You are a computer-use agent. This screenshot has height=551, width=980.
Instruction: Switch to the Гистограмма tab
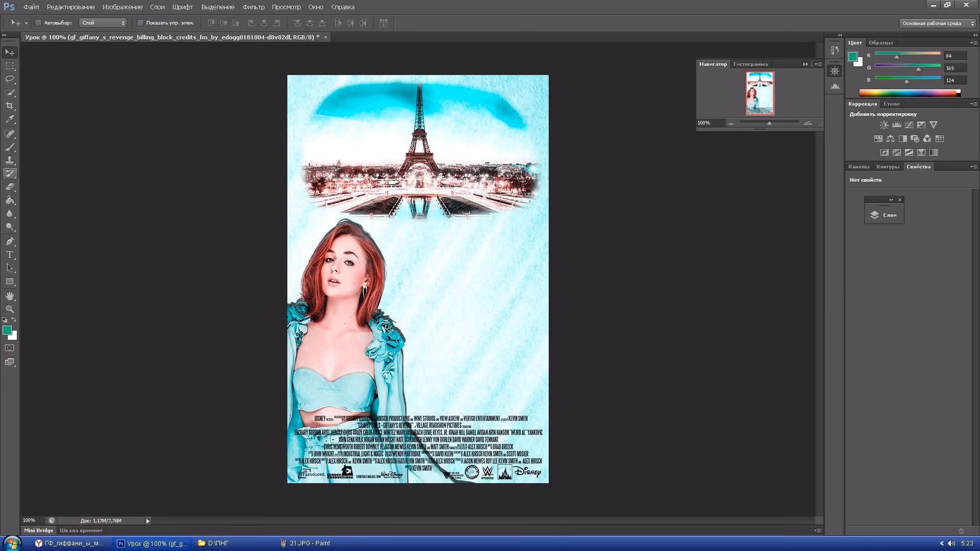pos(750,64)
